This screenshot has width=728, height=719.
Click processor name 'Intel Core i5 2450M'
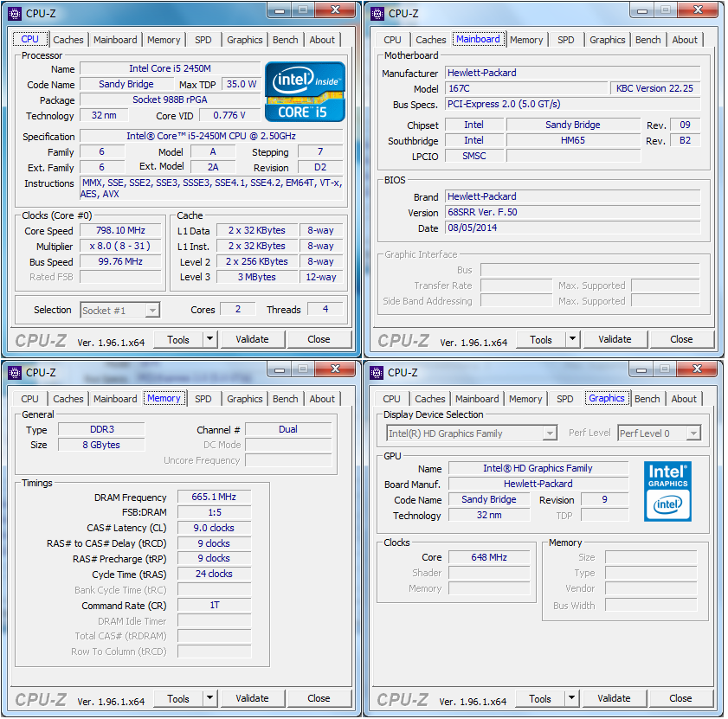(170, 68)
